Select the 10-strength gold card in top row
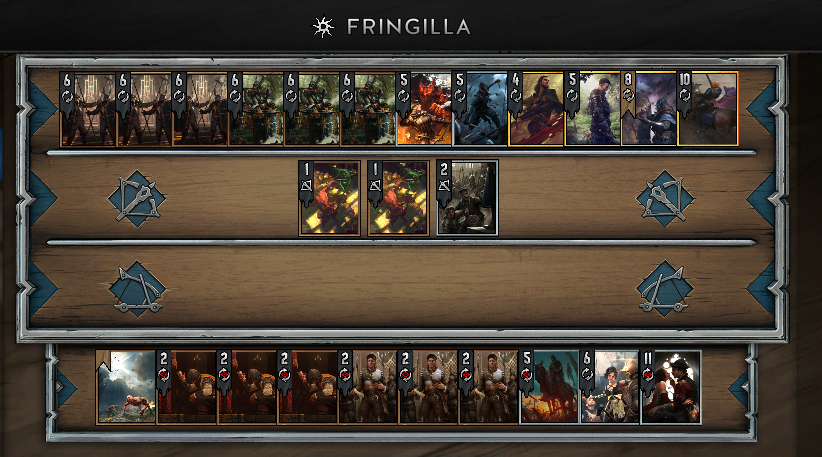The height and width of the screenshot is (457, 822). click(708, 108)
